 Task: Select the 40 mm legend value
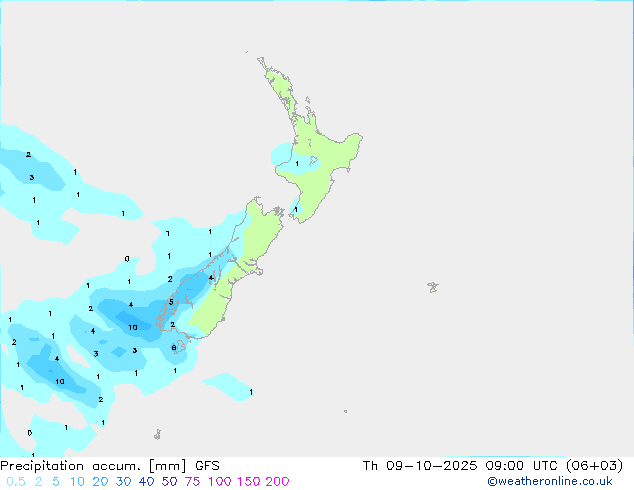click(x=146, y=482)
